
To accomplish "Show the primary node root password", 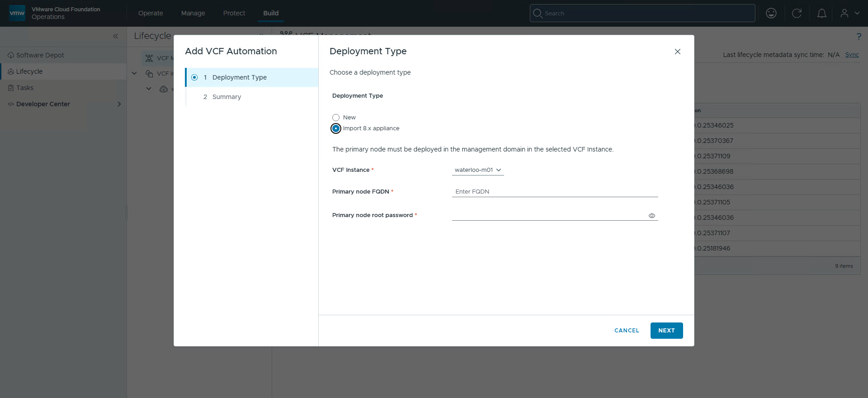I will (651, 216).
